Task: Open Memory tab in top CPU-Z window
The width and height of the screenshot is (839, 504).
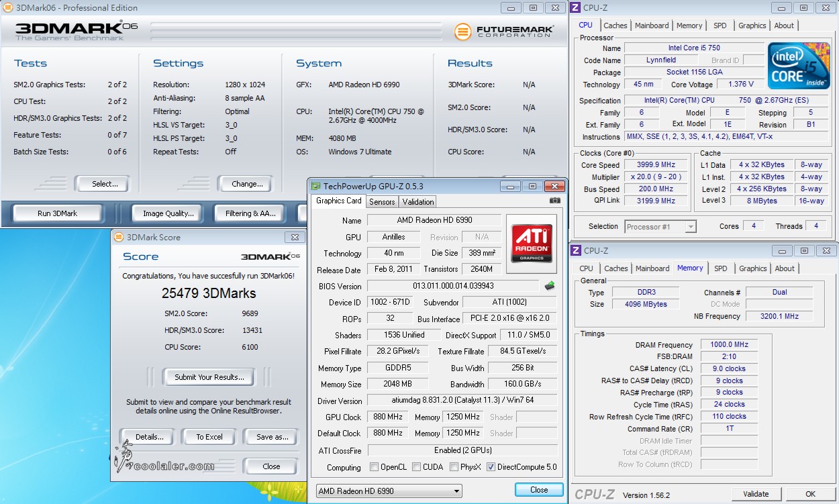Action: click(689, 26)
